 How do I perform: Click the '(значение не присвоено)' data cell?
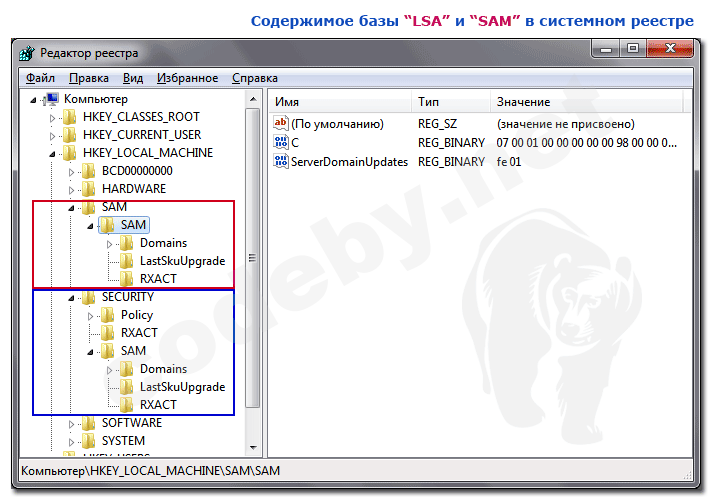tap(565, 124)
